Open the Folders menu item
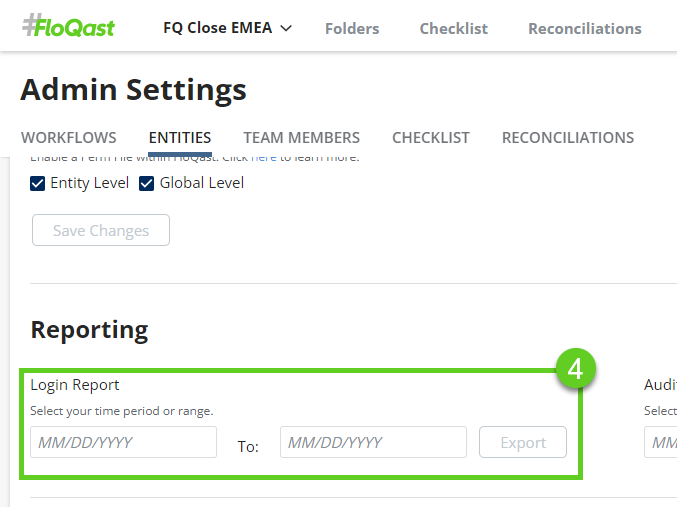The image size is (677, 507). point(352,28)
